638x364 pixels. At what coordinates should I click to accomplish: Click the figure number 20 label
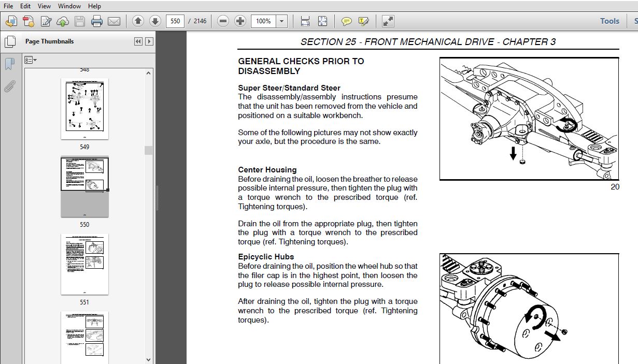pos(615,187)
